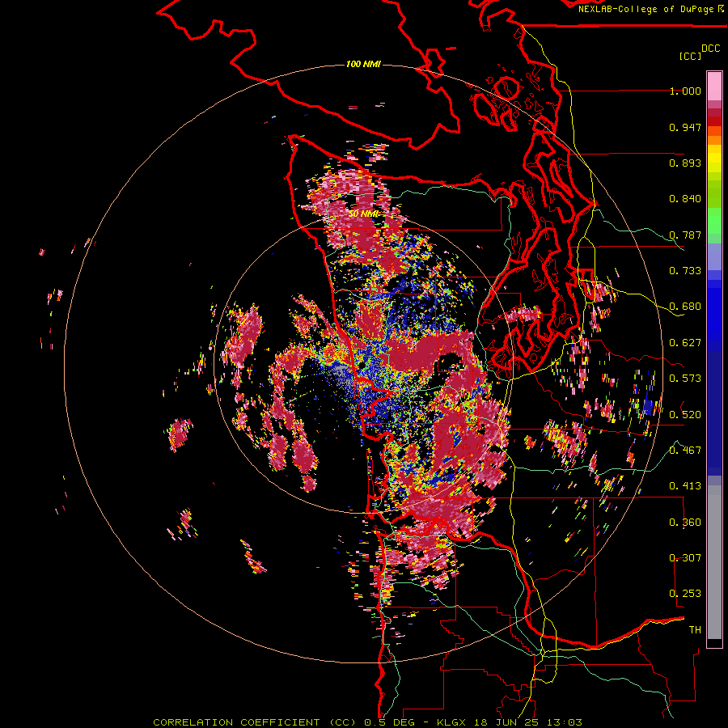Click the 0.413 legend value
This screenshot has height=728, width=728.
click(x=685, y=486)
